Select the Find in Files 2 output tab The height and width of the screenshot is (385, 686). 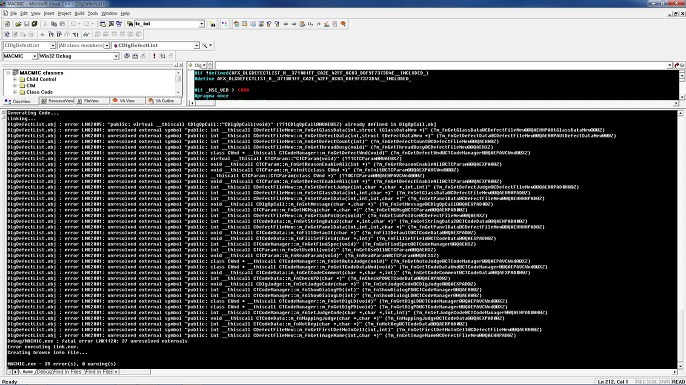(98, 372)
